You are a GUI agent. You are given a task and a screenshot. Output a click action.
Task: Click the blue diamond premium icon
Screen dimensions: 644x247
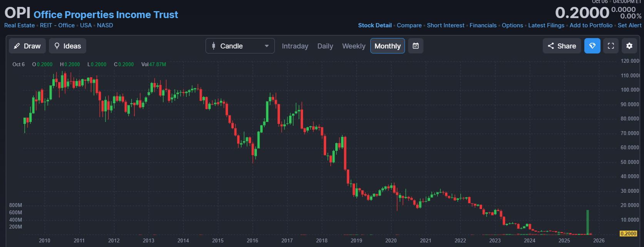click(592, 46)
